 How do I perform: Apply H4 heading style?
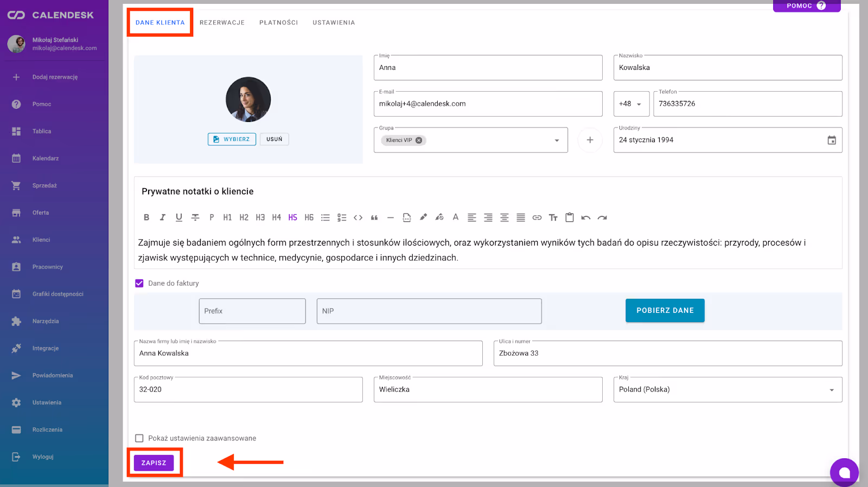pos(277,217)
